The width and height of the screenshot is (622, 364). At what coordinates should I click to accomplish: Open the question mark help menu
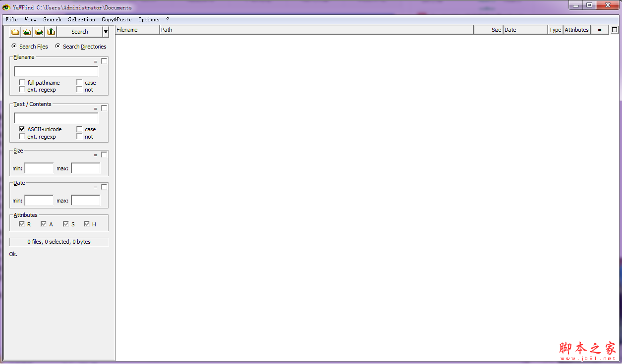pyautogui.click(x=168, y=20)
